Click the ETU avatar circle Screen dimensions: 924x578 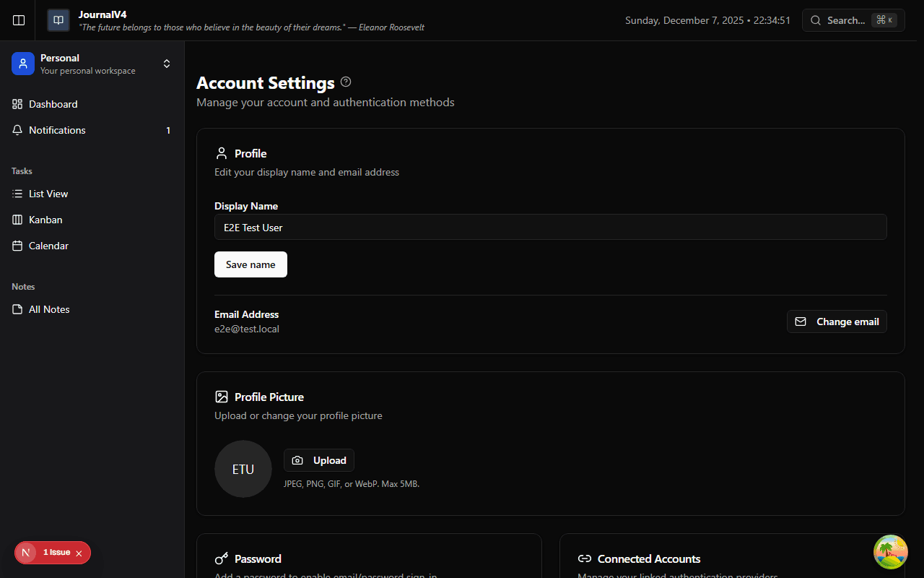pyautogui.click(x=243, y=469)
